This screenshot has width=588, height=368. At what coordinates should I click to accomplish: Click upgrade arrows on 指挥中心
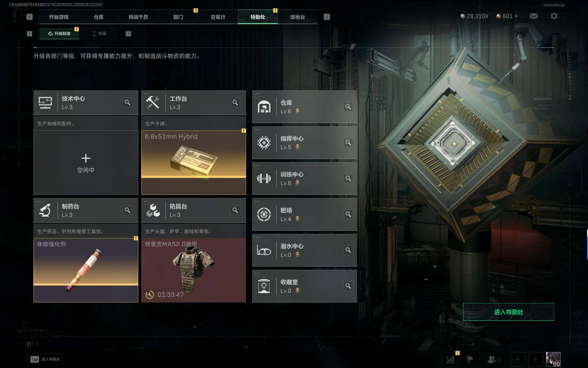coord(297,147)
